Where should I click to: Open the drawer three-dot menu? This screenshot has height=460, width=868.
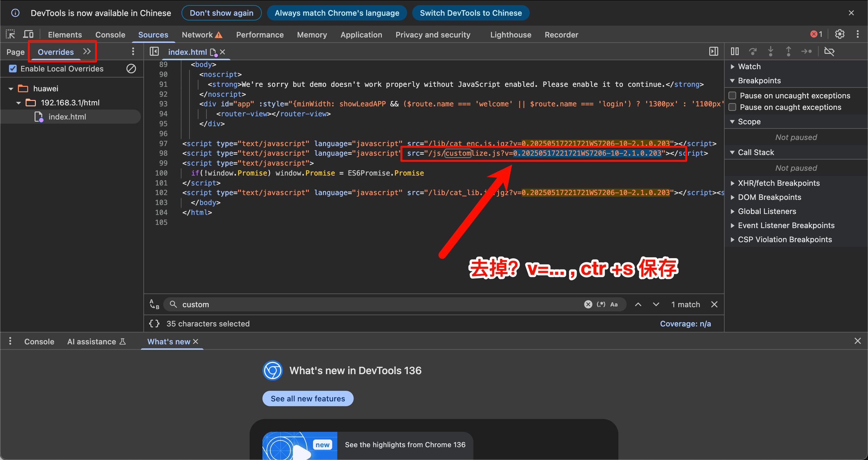10,341
